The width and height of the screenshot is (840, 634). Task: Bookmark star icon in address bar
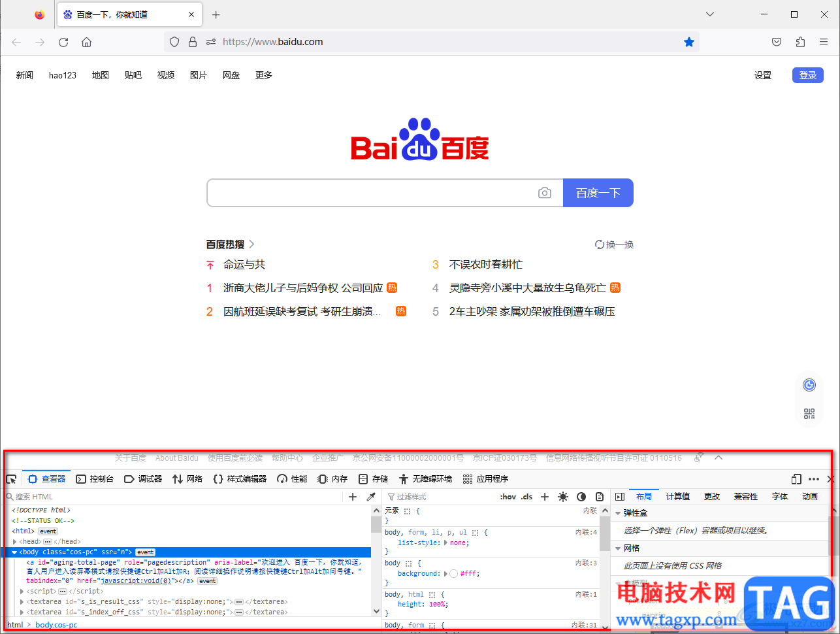pyautogui.click(x=689, y=42)
